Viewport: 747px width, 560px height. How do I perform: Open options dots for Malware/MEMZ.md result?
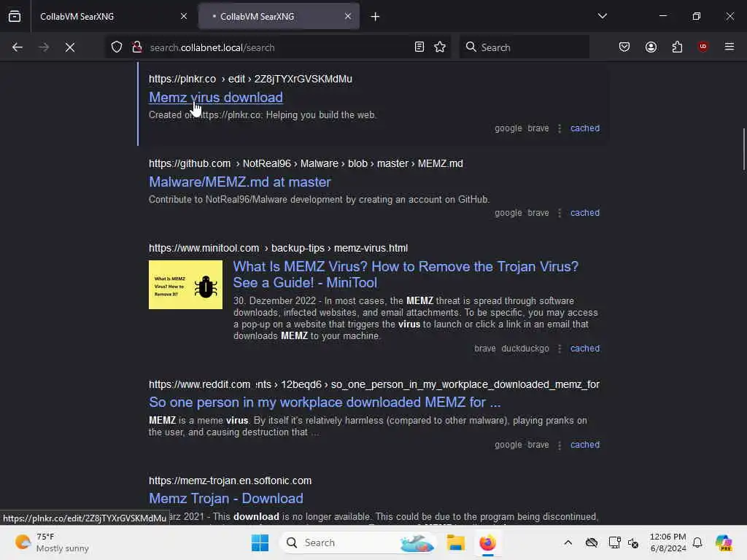point(560,213)
